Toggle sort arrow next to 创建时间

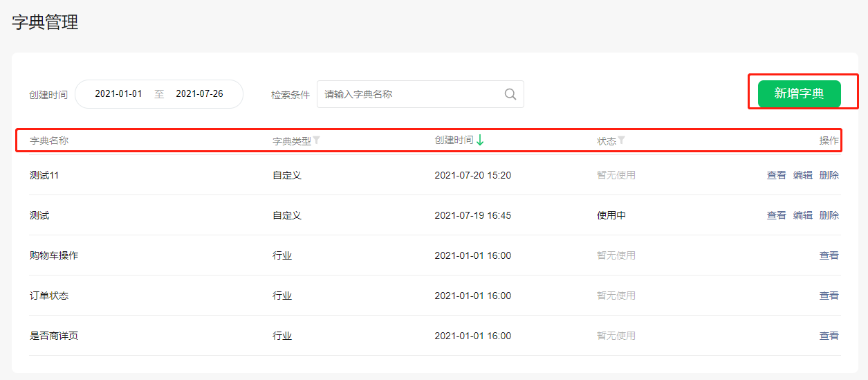480,140
